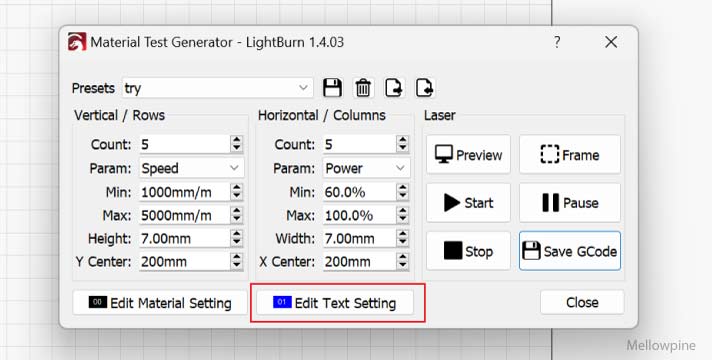Viewport: 712px width, 360px height.
Task: Click the second import/export preset page icon
Action: pos(425,88)
